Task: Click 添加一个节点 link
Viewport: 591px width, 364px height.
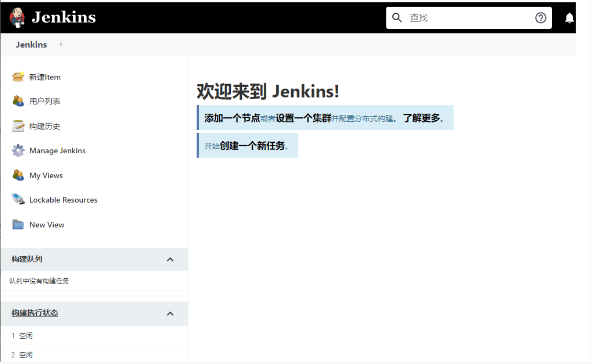Action: [x=232, y=118]
